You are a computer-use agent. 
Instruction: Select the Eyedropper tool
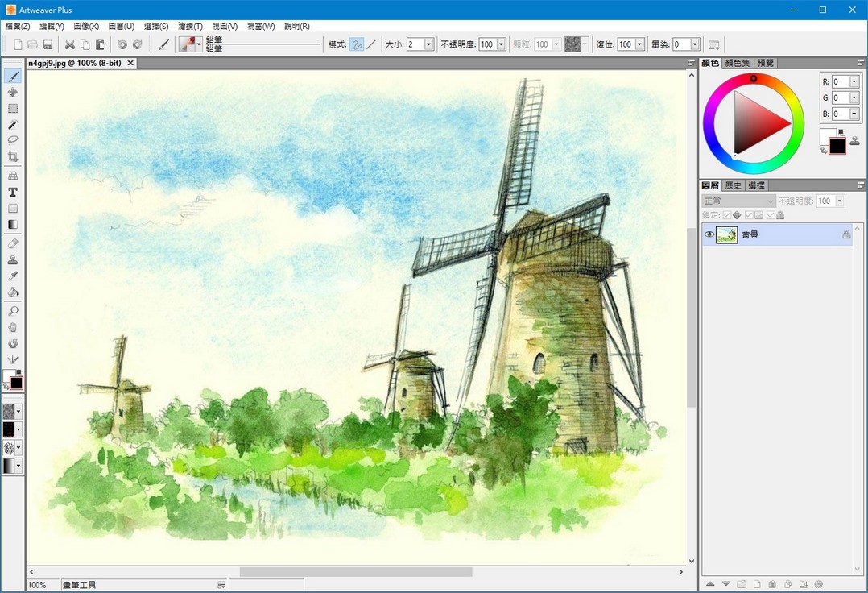click(x=13, y=276)
